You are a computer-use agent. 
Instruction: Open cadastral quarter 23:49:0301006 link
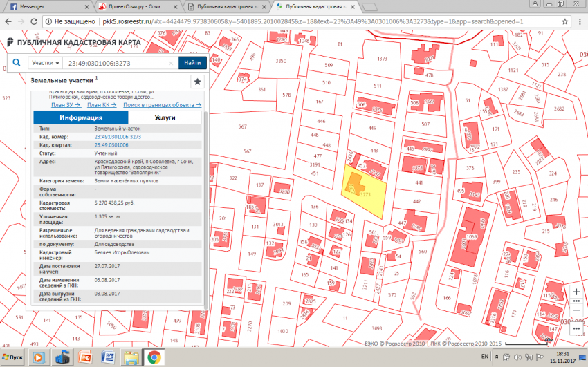(111, 144)
